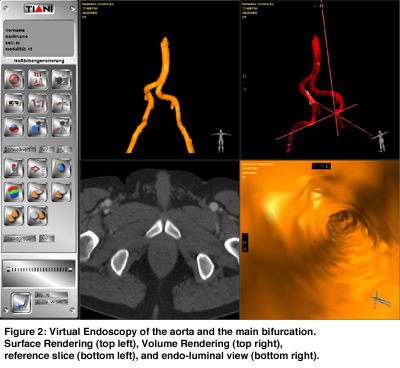Click the orange object crossed-out delete icon
400x368 pixels.
tap(38, 192)
